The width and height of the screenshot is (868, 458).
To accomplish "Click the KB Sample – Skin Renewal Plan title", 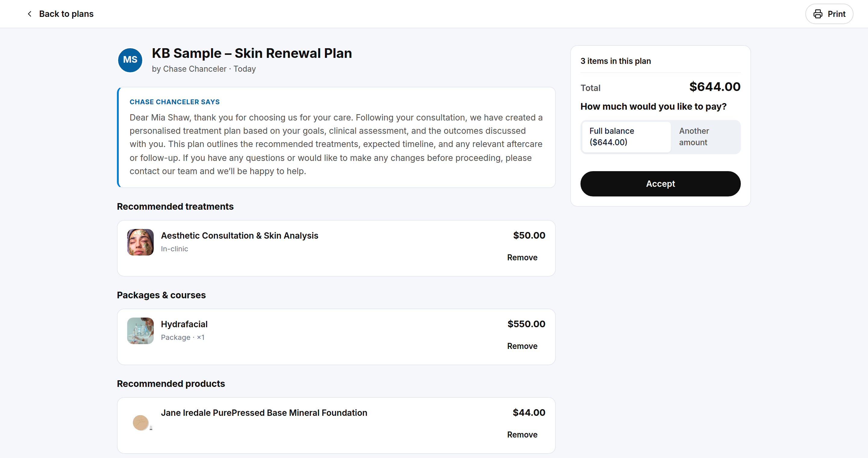I will (252, 53).
